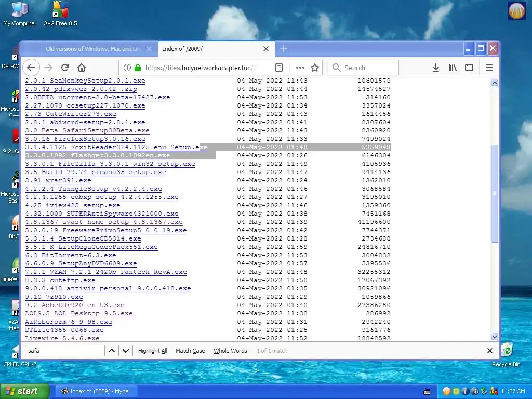Open utorrent-2.0-beta-17427.exe link

tap(98, 97)
